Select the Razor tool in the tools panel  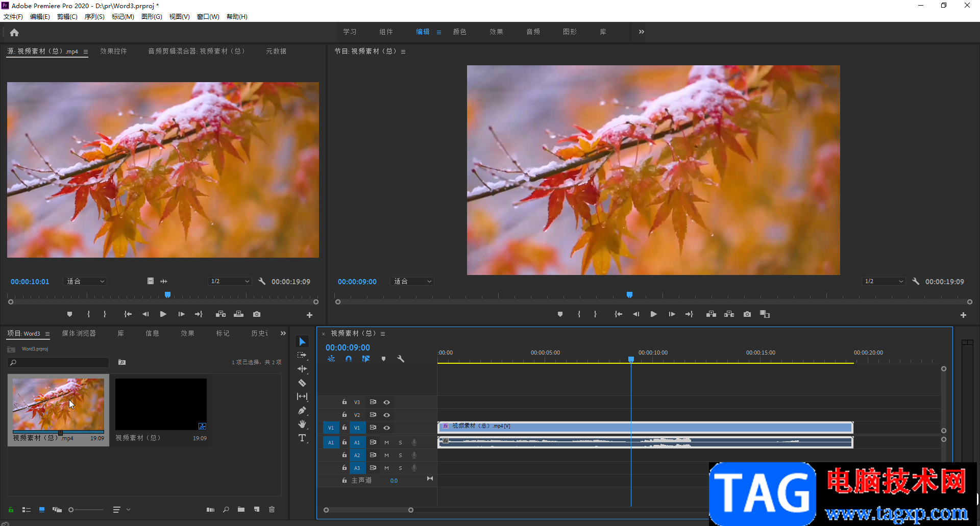302,383
